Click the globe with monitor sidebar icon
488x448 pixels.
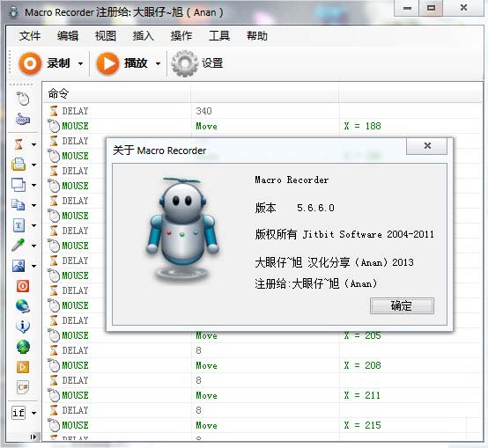(x=23, y=306)
